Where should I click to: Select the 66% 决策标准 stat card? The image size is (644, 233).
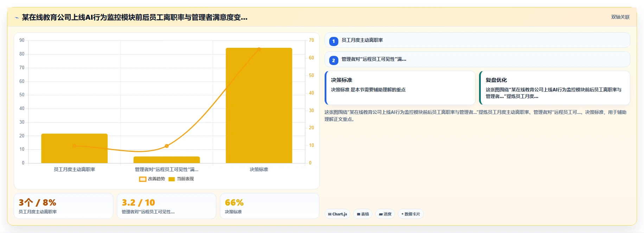(269, 206)
